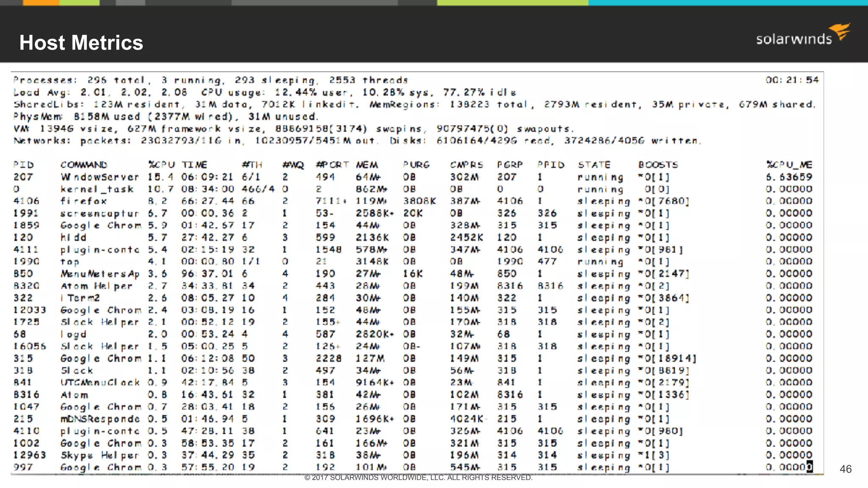868x488 pixels.
Task: Click the Atom Helper command name
Action: [x=97, y=286]
